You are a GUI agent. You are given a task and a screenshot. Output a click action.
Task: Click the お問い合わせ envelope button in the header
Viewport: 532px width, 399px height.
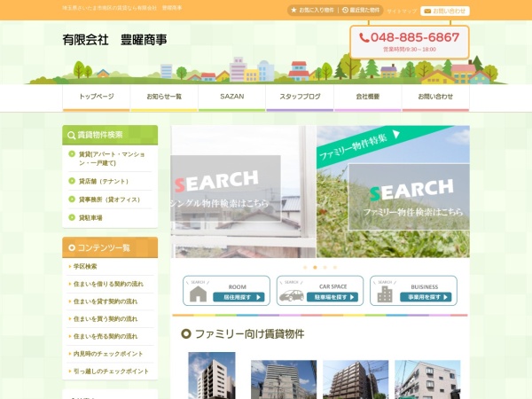[445, 12]
